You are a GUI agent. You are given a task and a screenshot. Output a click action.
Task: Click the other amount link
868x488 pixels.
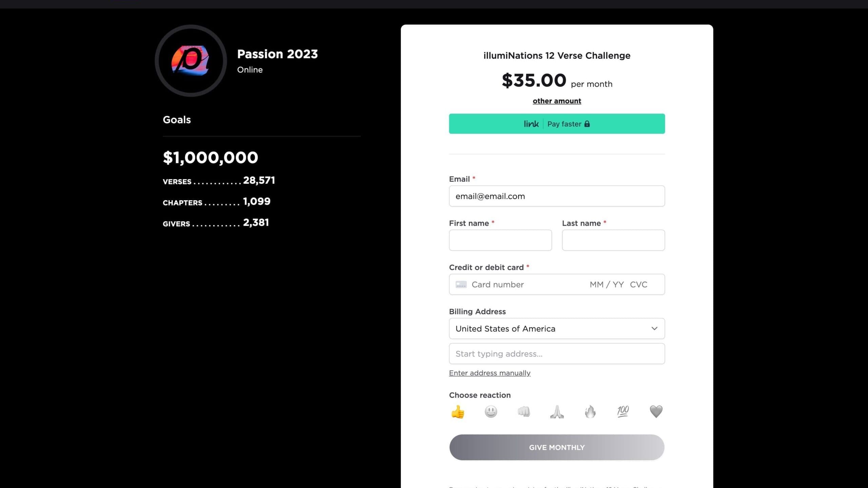556,101
